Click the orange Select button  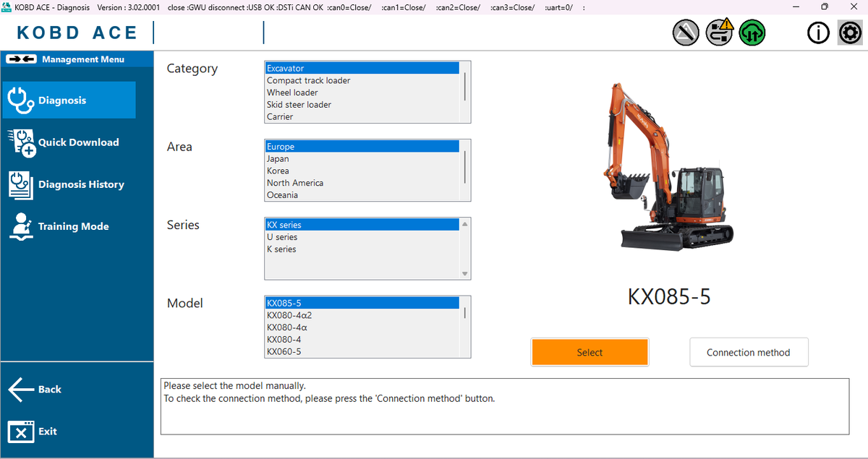(x=590, y=352)
